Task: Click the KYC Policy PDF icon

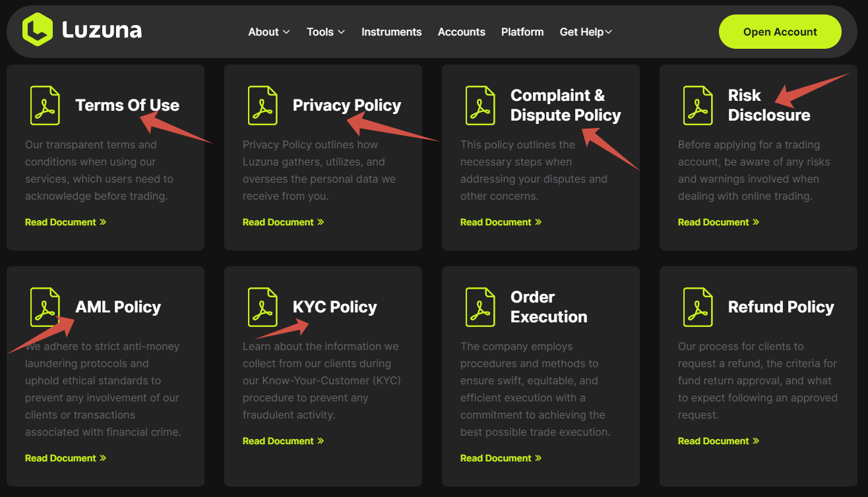Action: tap(263, 307)
